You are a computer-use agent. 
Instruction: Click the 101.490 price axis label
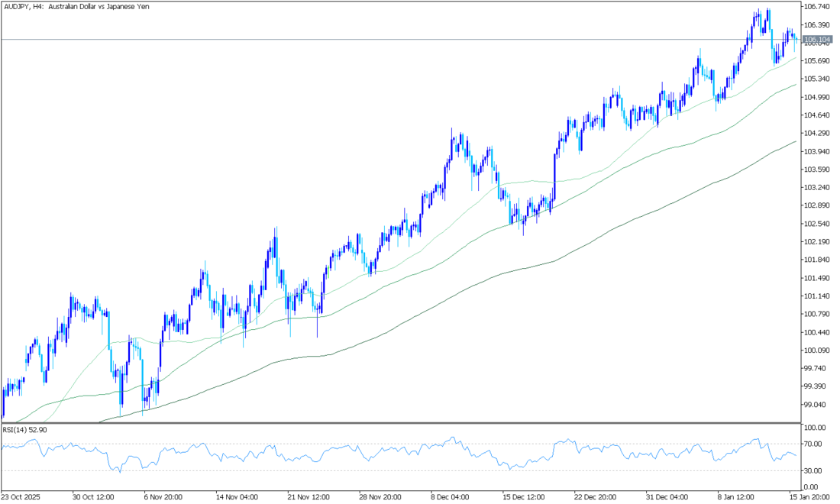(817, 278)
